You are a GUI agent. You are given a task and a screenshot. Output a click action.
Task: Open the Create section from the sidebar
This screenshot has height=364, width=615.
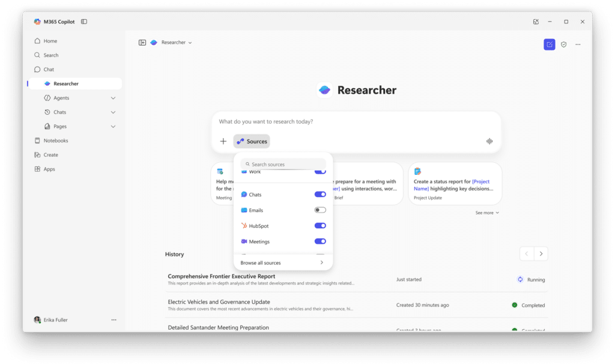(x=51, y=154)
